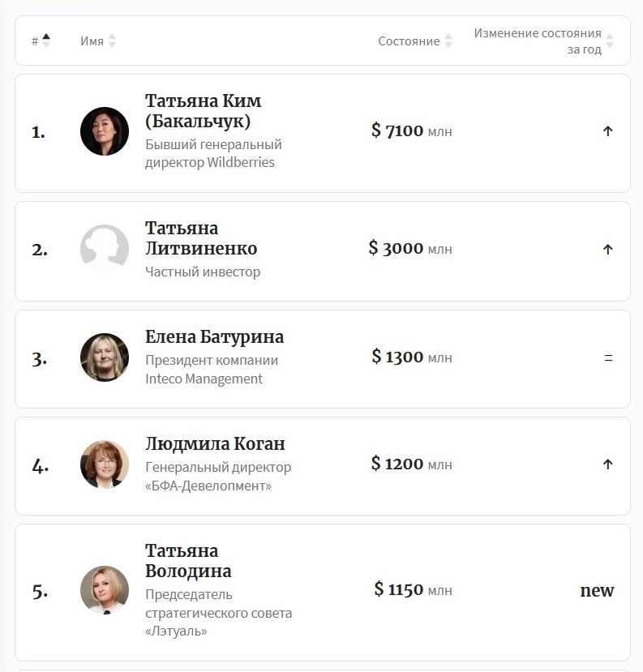Click Елена Батурина's portrait
The width and height of the screenshot is (643, 672).
coord(104,357)
